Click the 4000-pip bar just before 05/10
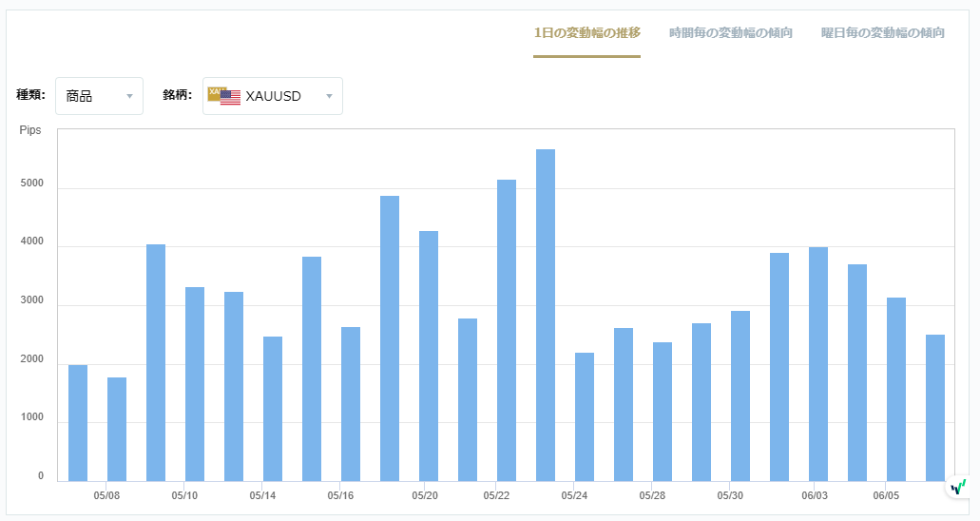Screen dimensions: 980x521 156,363
